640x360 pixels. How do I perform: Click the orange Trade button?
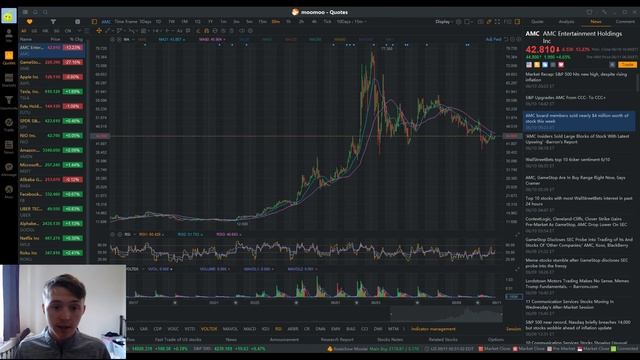tap(627, 65)
